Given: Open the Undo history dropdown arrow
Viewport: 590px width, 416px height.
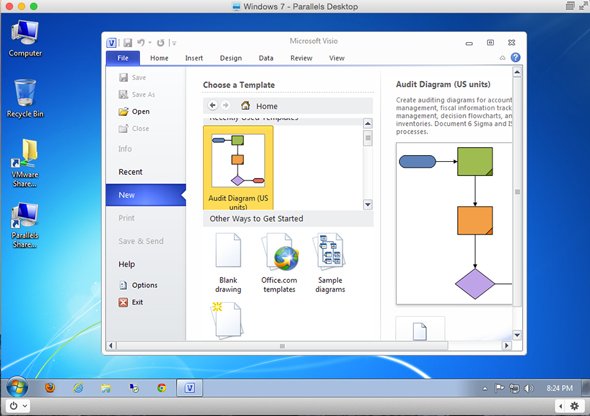Looking at the screenshot, I should point(150,43).
